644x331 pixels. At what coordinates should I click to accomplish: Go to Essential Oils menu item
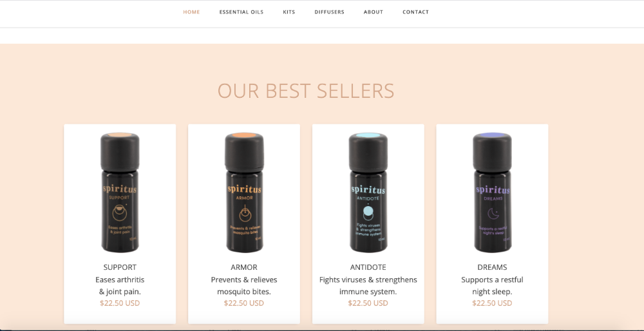pyautogui.click(x=241, y=12)
